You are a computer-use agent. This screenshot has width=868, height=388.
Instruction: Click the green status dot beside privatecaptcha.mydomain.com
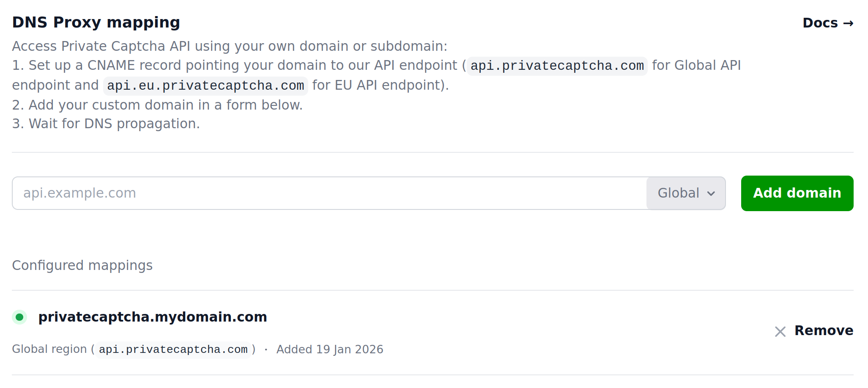19,316
